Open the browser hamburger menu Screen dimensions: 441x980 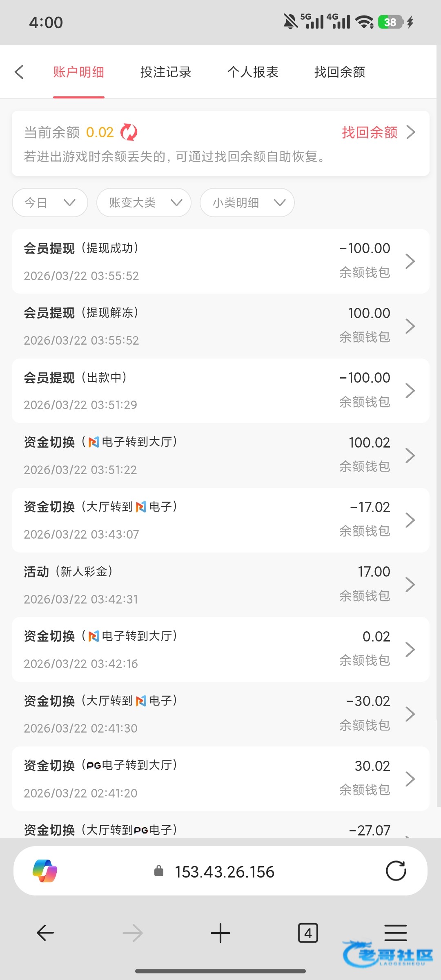(395, 933)
